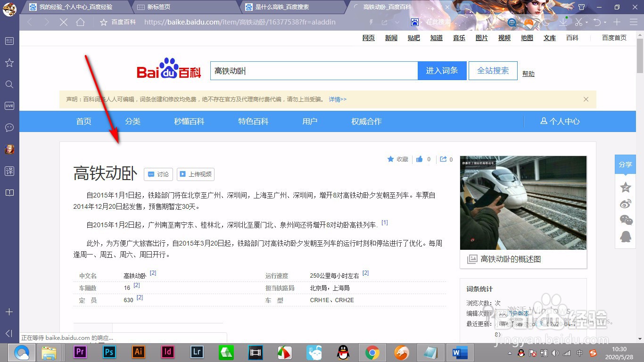Click the 分享 side button

pos(626,165)
